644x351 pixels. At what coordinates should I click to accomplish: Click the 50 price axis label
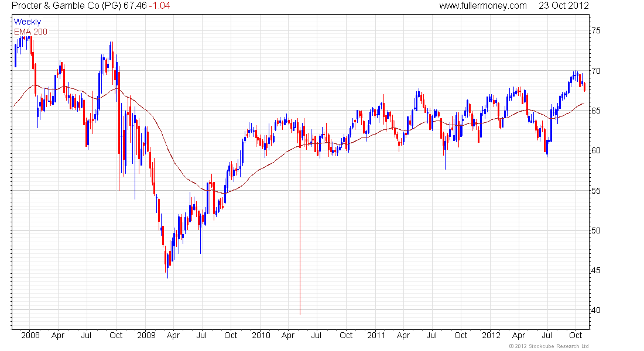point(596,230)
